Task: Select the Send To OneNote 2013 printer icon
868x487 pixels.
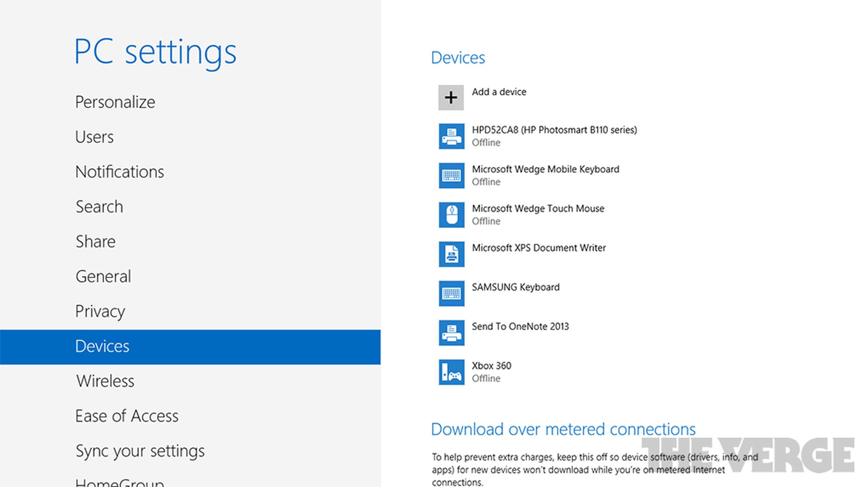Action: click(x=451, y=333)
